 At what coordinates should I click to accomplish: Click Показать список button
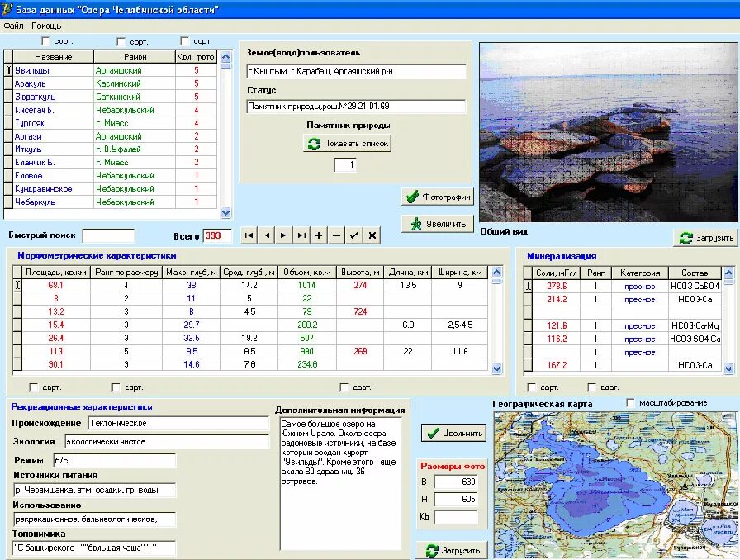[348, 143]
